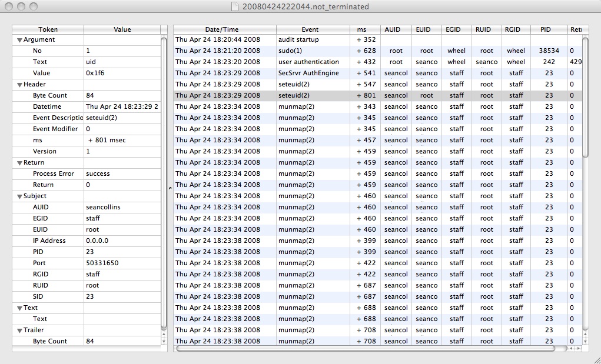Screen dimensions: 601x364
Task: Collapse the Trailer token group
Action: click(19, 330)
